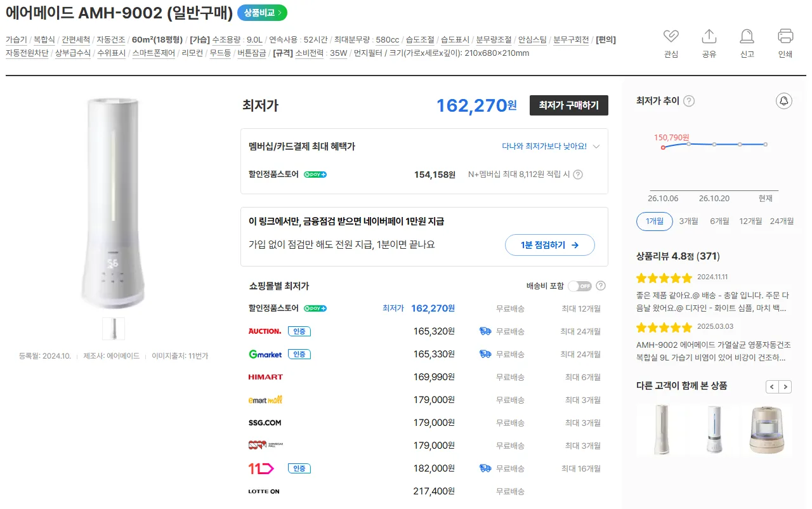Open HIMART store logo

(266, 377)
